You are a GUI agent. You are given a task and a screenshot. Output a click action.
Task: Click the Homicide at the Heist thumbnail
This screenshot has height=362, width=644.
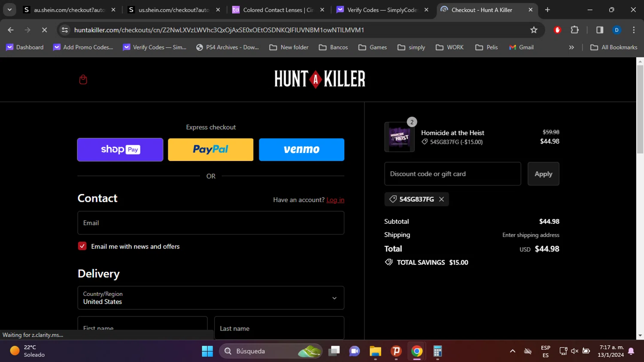point(399,137)
